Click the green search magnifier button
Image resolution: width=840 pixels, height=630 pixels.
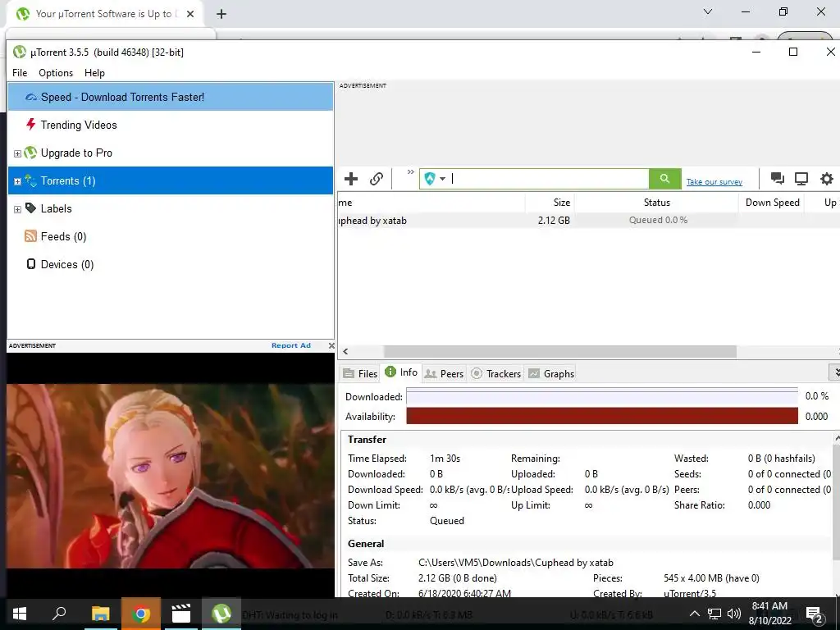(x=664, y=178)
